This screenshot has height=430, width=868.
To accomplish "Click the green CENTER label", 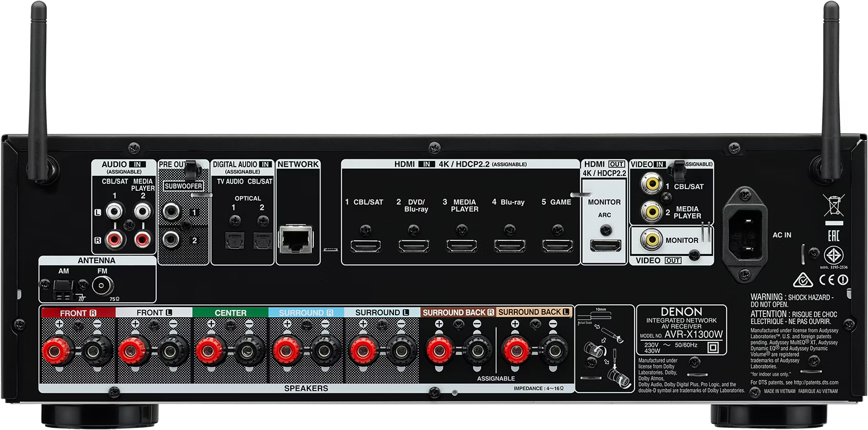I will 231,313.
